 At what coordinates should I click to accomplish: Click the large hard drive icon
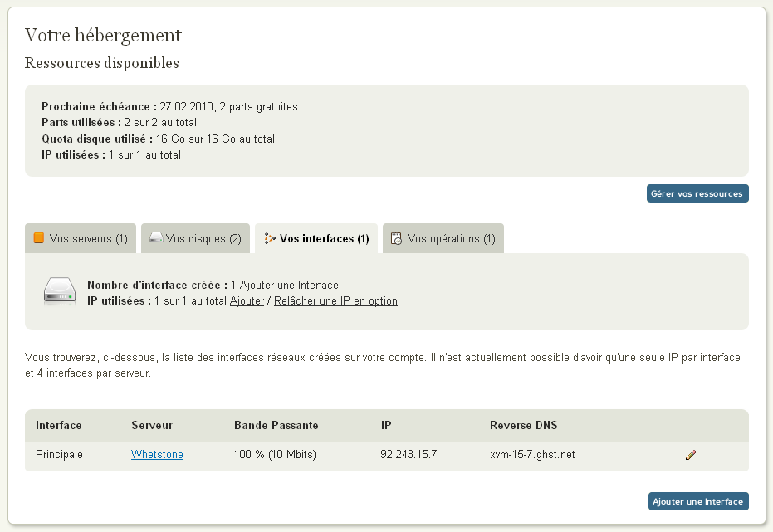pos(60,290)
